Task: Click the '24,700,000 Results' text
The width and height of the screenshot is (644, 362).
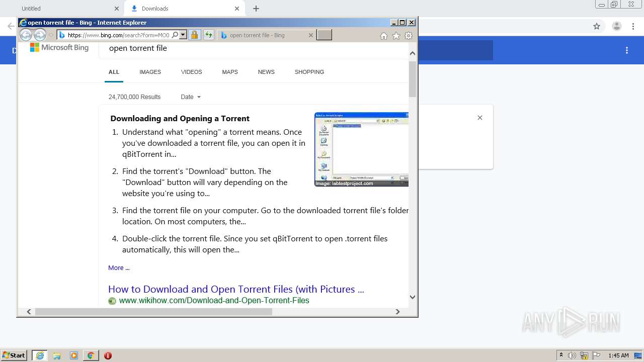Action: point(134,97)
